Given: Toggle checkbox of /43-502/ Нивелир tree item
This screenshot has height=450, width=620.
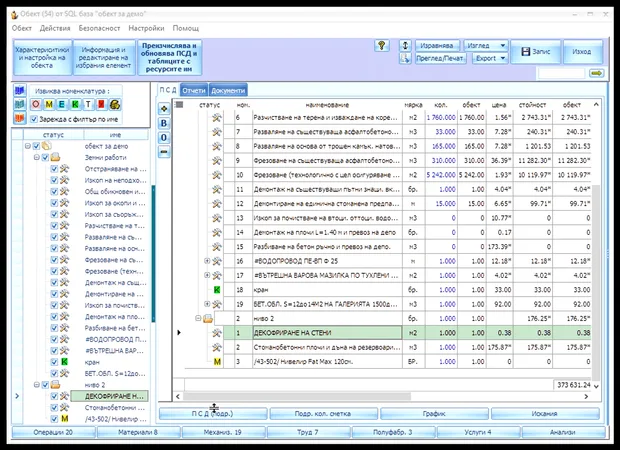Looking at the screenshot, I should pos(55,419).
